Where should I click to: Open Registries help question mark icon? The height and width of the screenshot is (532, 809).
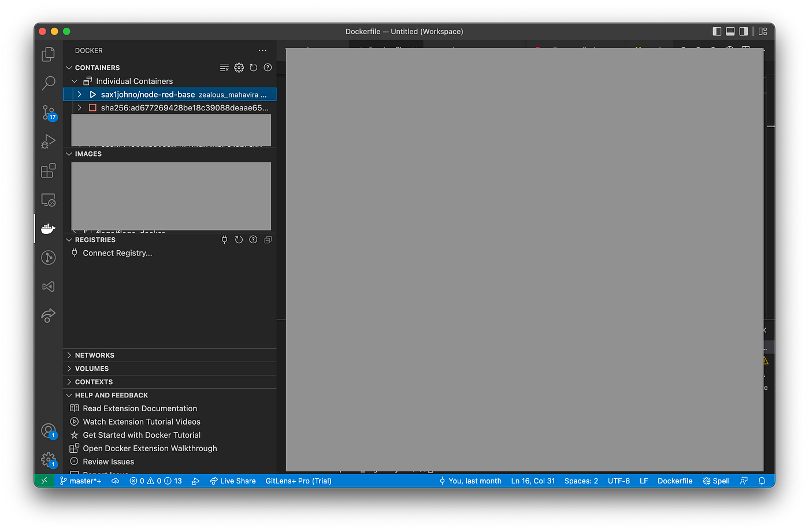(253, 240)
